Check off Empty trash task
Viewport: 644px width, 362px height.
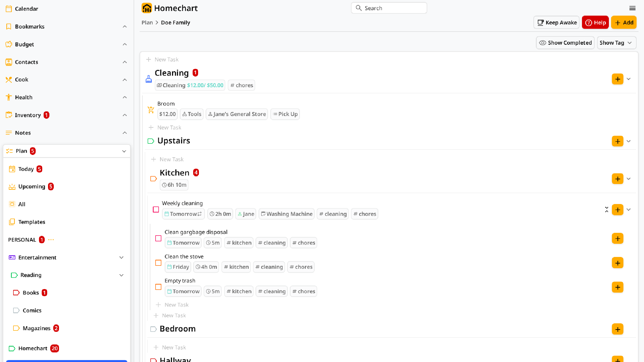[x=158, y=287]
